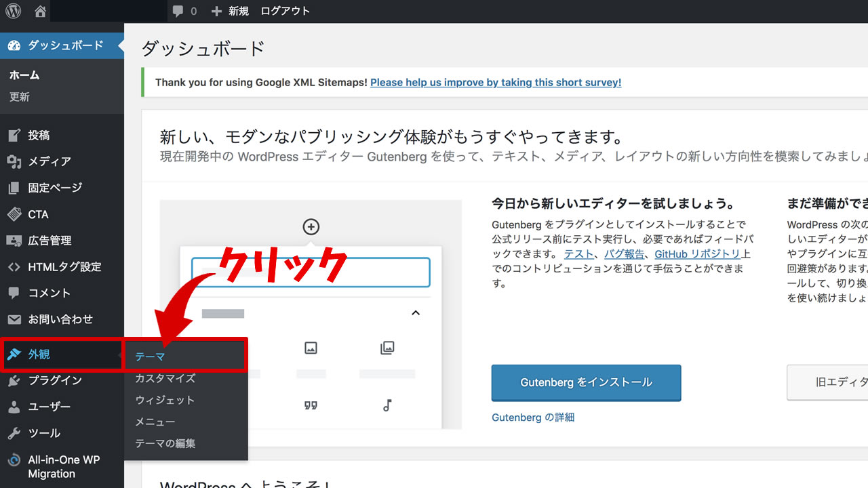The width and height of the screenshot is (868, 488).
Task: Click the 固定ページ pages icon
Action: pos(14,188)
